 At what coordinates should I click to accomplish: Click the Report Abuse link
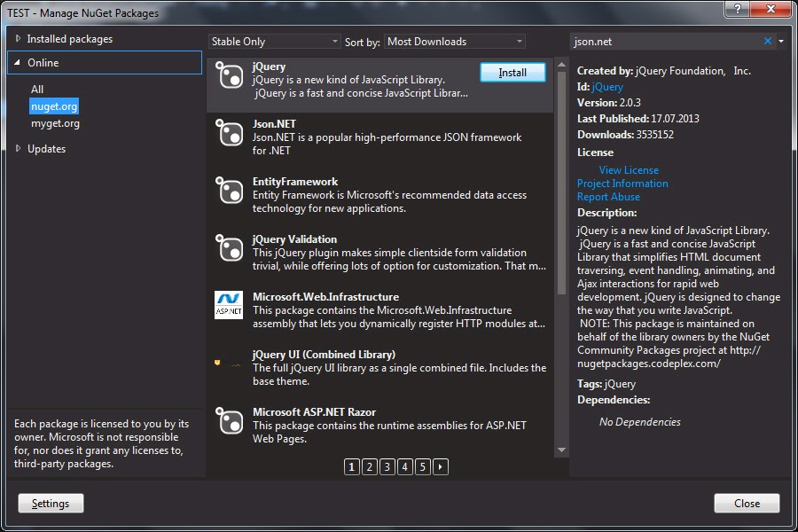[x=608, y=197]
